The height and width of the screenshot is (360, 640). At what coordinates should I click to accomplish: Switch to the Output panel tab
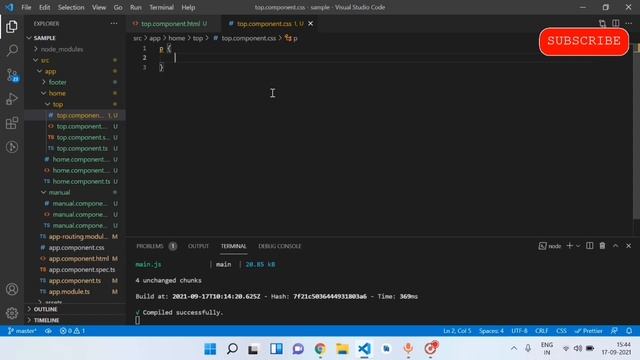198,246
